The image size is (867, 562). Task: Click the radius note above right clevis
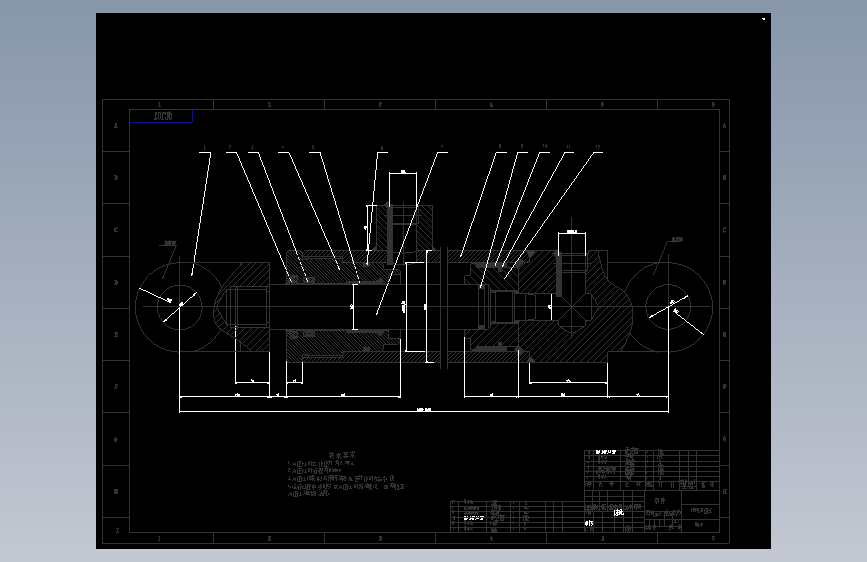coord(677,240)
